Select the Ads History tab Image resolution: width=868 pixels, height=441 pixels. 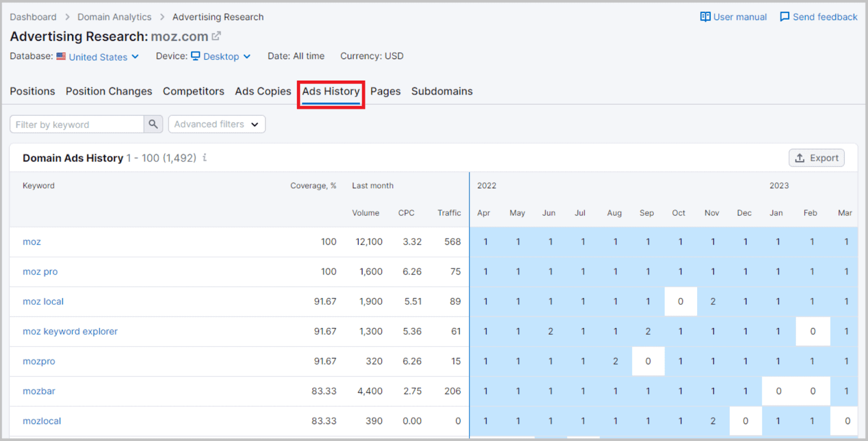331,91
